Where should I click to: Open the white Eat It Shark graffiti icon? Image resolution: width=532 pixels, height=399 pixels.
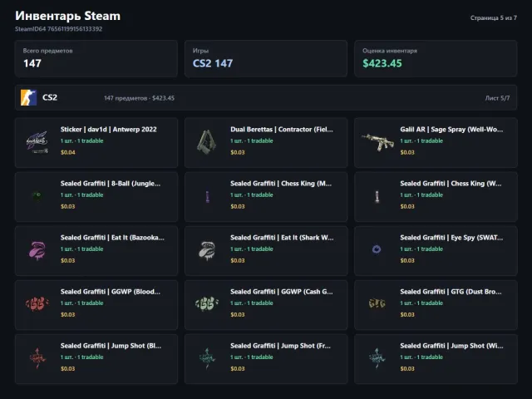pyautogui.click(x=207, y=250)
